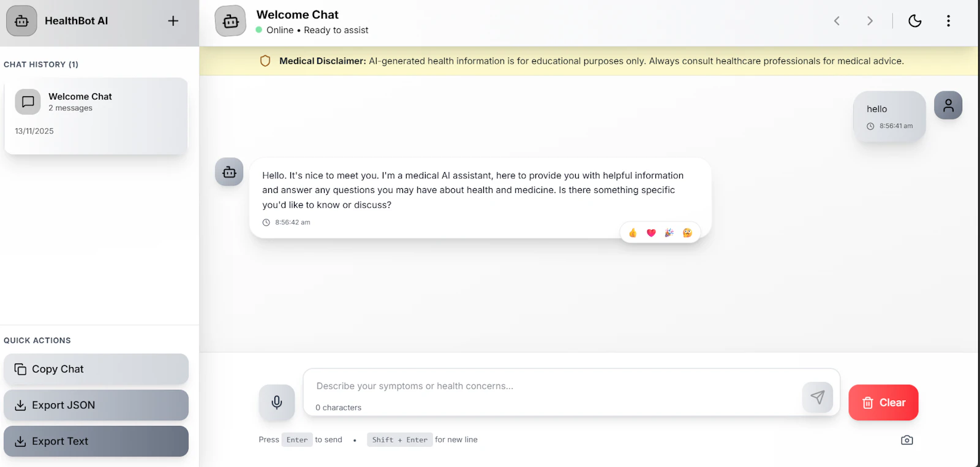980x467 pixels.
Task: Open the Welcome Chat history entry
Action: pyautogui.click(x=96, y=116)
